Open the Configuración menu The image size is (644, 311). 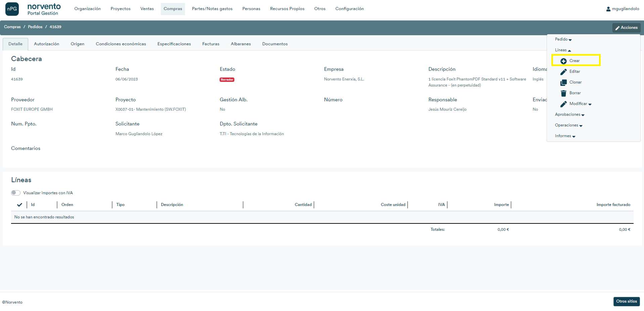pyautogui.click(x=350, y=9)
